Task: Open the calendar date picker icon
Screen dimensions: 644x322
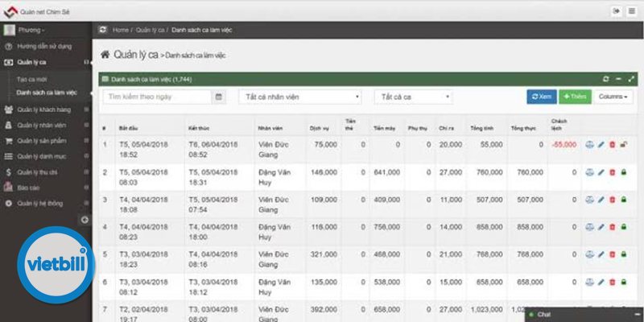Action: (x=218, y=97)
